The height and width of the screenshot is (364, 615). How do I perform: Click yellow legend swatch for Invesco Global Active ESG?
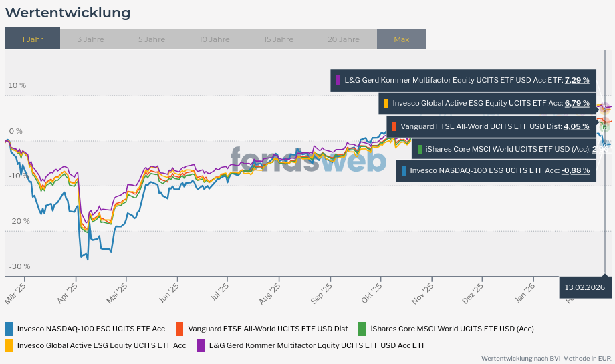click(x=9, y=345)
